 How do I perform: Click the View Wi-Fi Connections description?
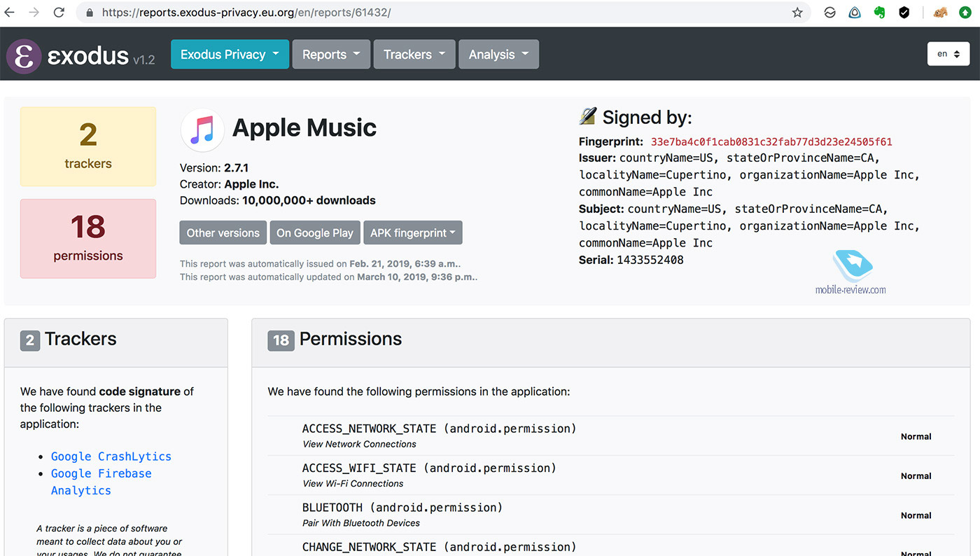[353, 484]
